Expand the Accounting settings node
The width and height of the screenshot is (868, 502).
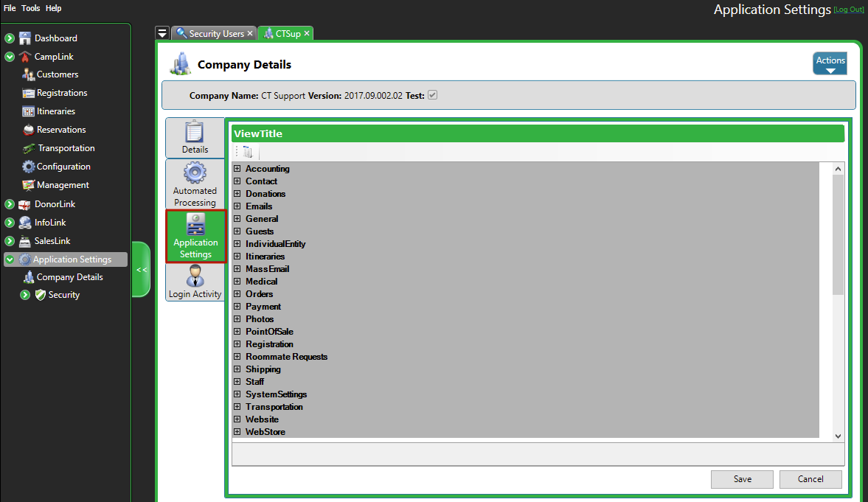coord(237,169)
